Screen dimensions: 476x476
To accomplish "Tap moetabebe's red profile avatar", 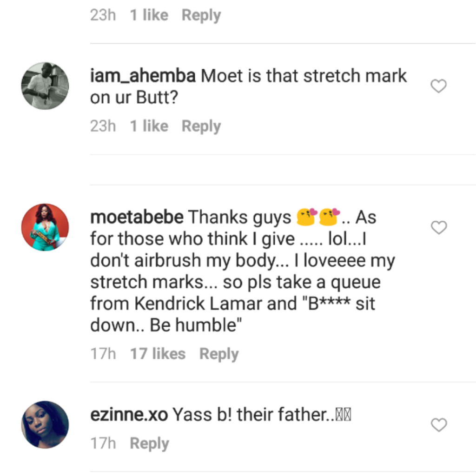I will 45,227.
